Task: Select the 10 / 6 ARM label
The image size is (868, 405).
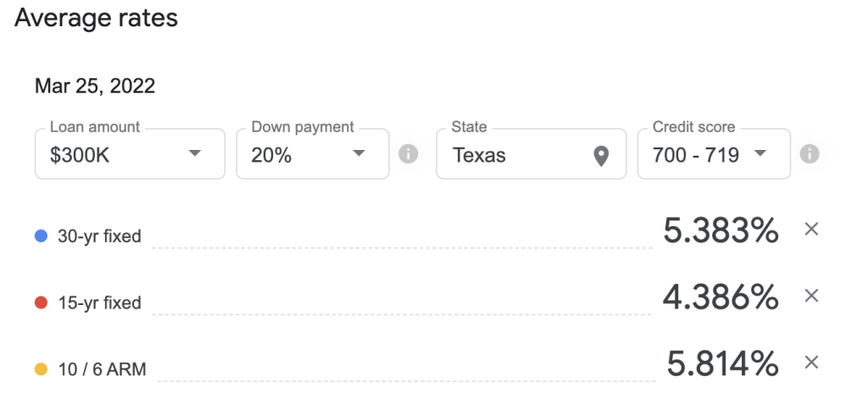Action: click(102, 369)
